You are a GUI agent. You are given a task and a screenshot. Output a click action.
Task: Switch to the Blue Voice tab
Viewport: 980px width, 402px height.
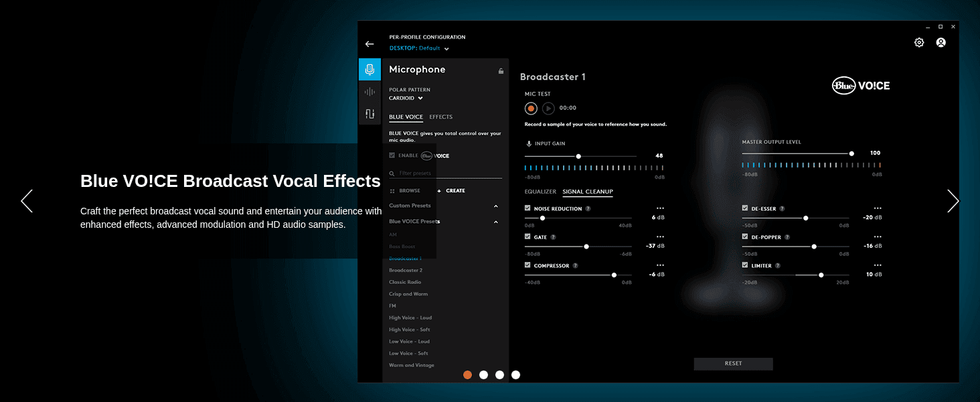point(406,117)
